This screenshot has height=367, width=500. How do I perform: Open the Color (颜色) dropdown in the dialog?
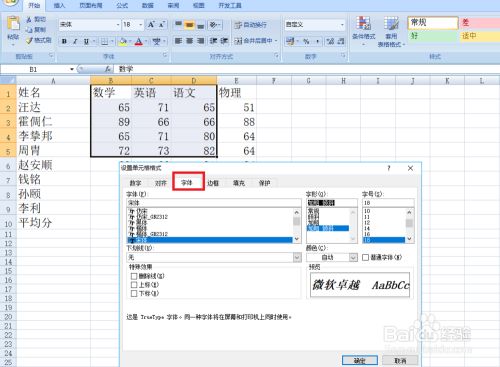coord(353,257)
